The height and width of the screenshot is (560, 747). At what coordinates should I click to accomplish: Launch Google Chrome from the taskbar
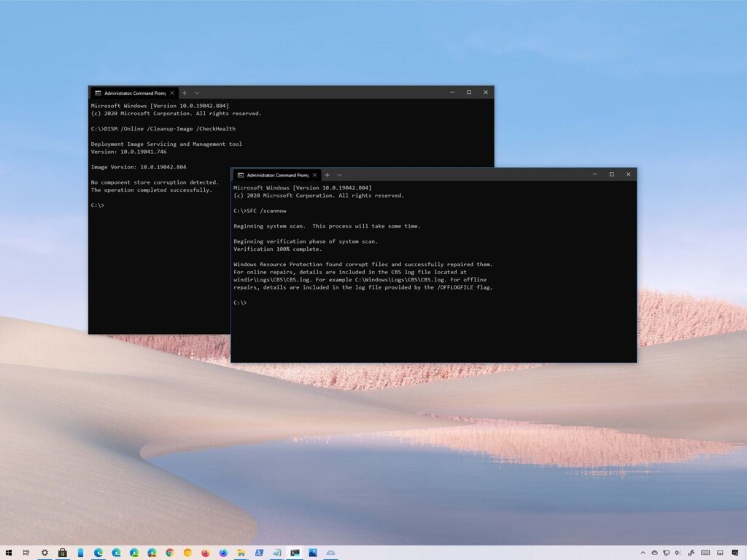(x=169, y=553)
